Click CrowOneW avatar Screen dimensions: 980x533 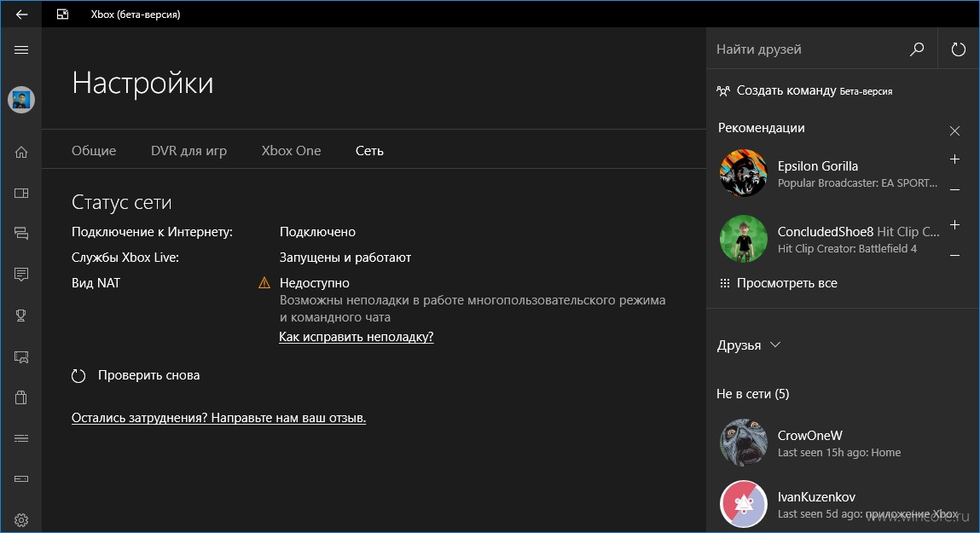[743, 443]
